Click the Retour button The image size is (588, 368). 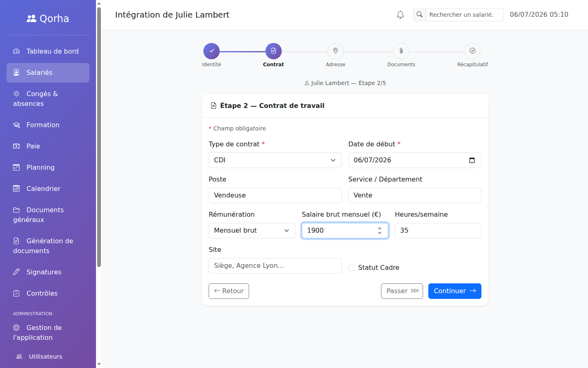[x=229, y=291]
